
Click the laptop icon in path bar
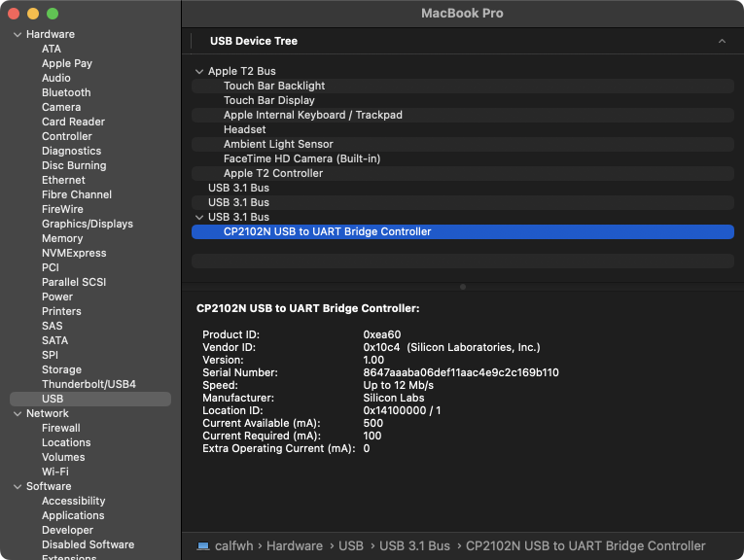click(202, 546)
